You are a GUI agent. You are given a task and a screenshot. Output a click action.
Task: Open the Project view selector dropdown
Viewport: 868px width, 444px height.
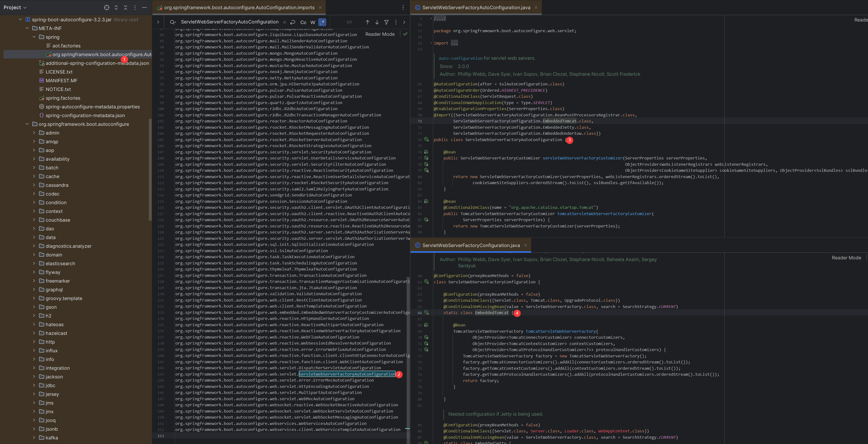point(15,7)
